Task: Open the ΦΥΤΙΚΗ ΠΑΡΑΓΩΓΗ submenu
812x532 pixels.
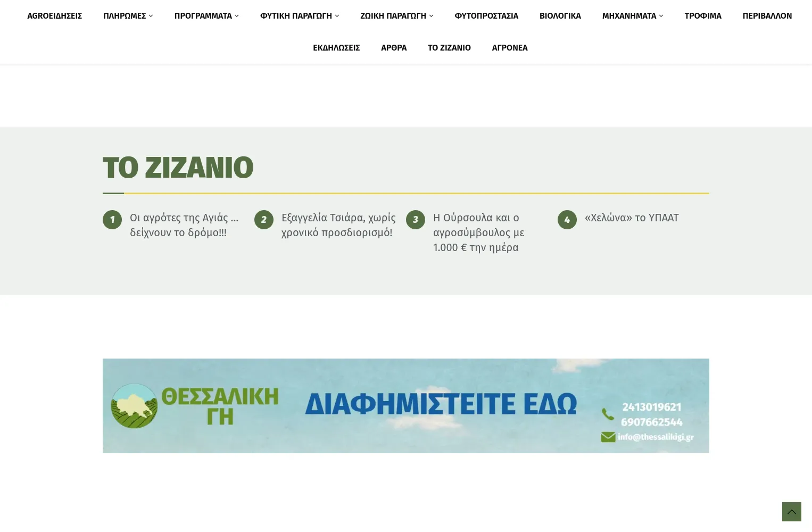Action: click(299, 16)
